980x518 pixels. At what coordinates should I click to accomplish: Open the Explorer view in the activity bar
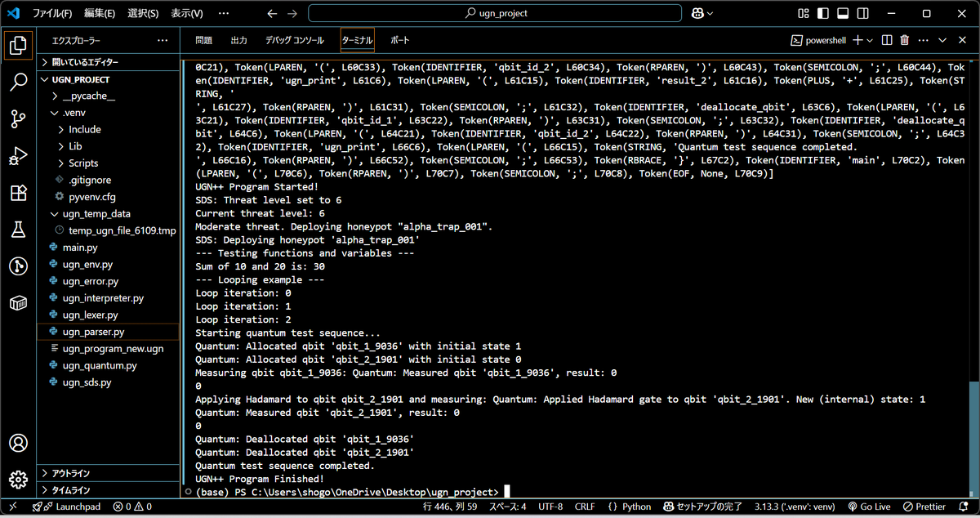[x=18, y=45]
